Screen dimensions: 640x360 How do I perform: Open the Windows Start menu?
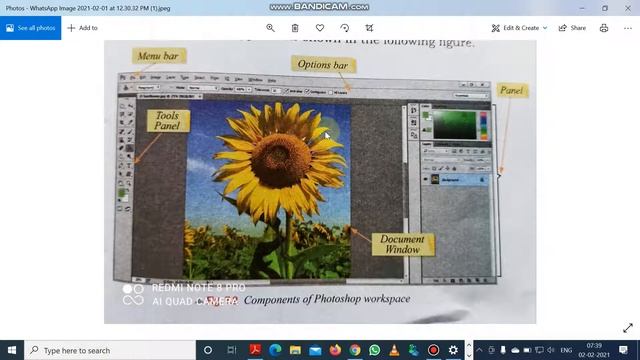click(x=12, y=350)
